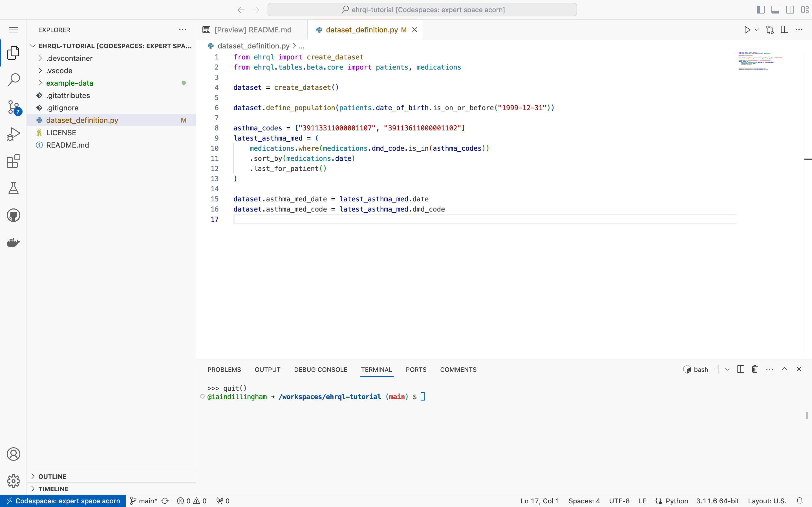Kill the active terminal
The image size is (812, 507).
[x=754, y=369]
